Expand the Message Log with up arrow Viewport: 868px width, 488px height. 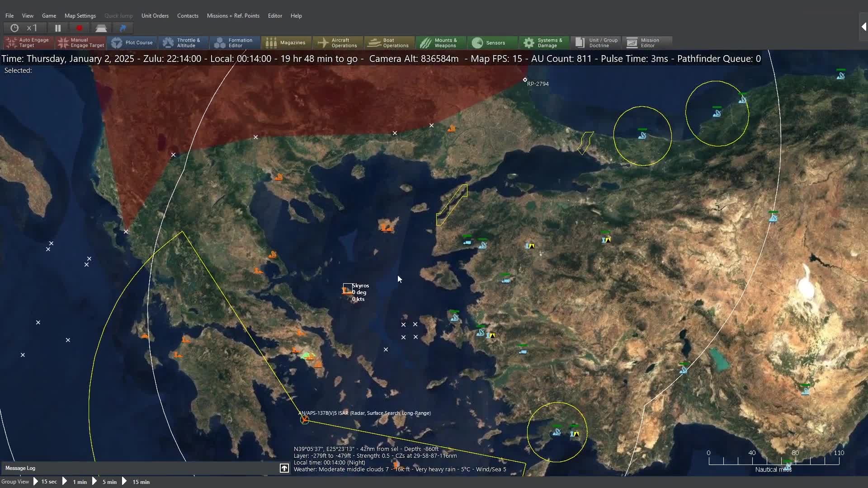[x=284, y=468]
